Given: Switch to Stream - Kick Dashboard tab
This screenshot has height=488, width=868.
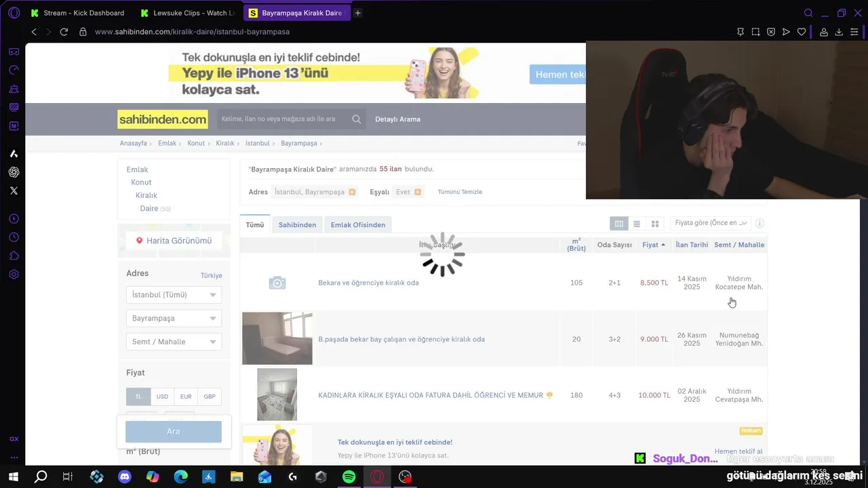Looking at the screenshot, I should pos(77,13).
